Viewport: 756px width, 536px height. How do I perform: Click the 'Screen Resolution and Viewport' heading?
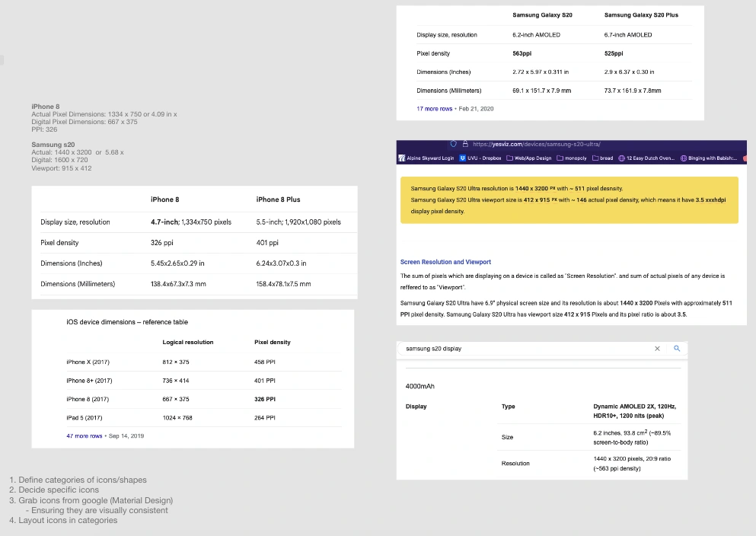coord(445,262)
